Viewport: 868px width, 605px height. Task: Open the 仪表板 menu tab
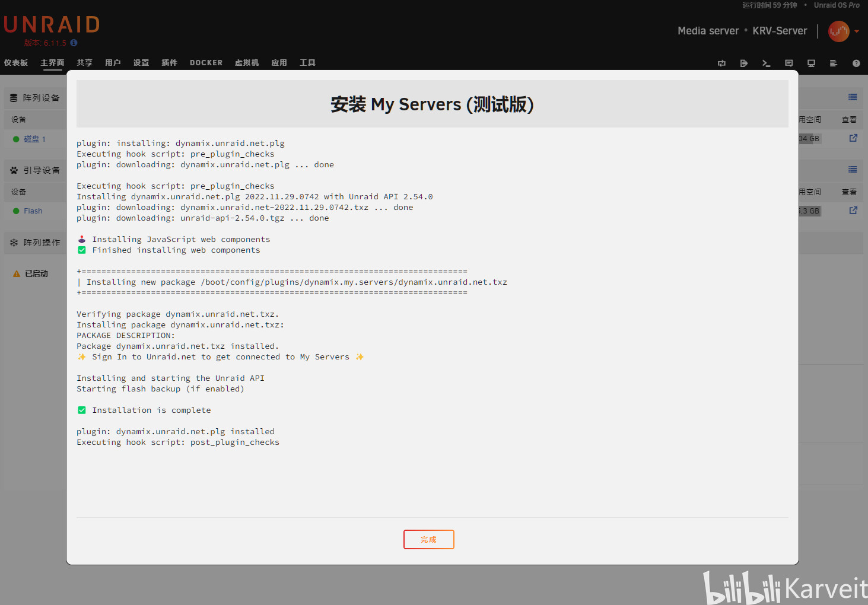click(x=16, y=63)
